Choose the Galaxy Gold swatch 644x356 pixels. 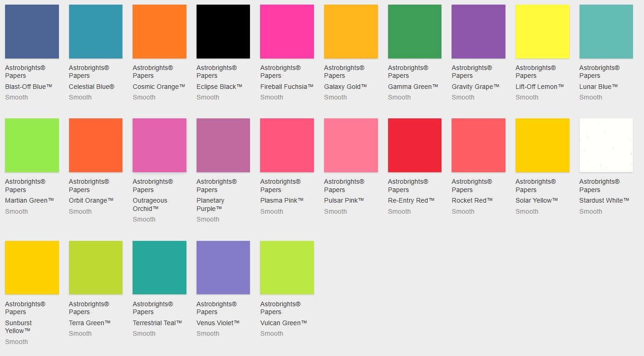351,31
